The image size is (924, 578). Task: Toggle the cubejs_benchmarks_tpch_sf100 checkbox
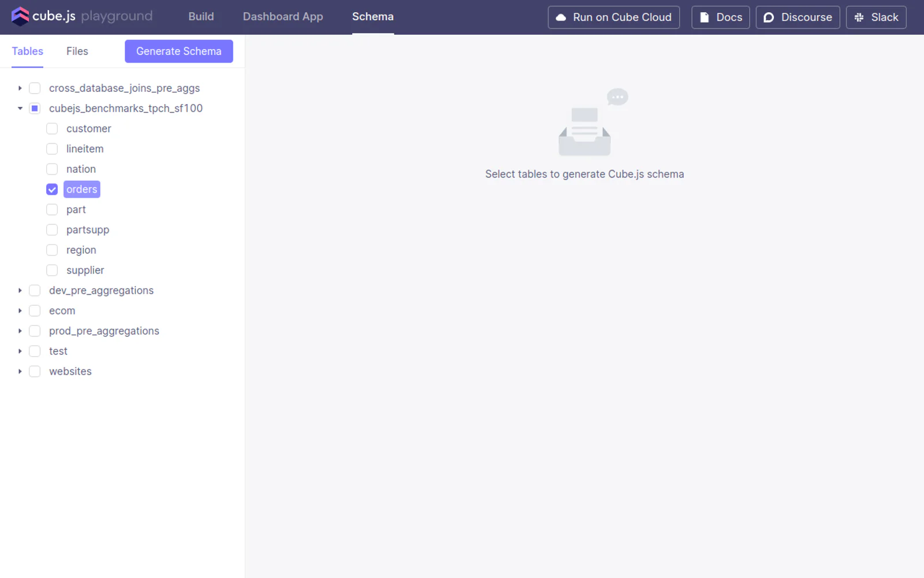pos(35,108)
